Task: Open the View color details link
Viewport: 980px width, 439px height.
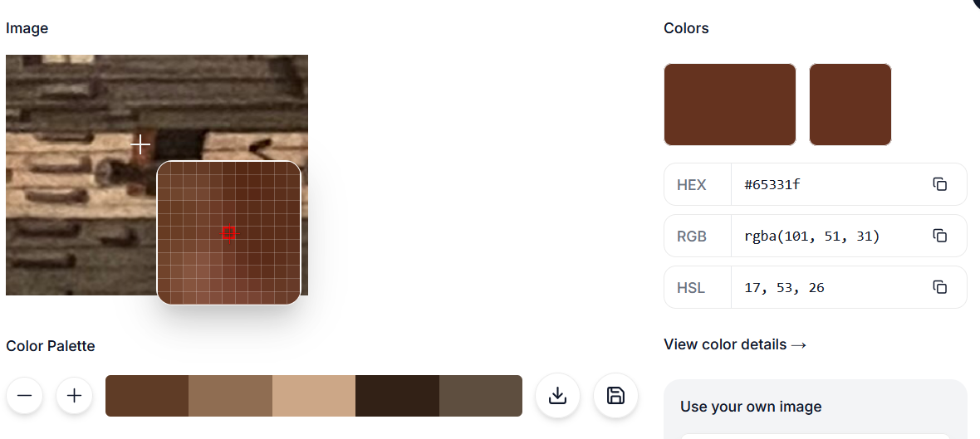Action: pos(735,344)
